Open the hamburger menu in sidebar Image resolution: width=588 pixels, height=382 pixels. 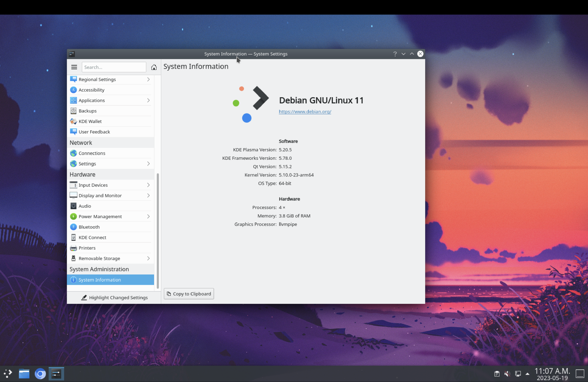(74, 67)
